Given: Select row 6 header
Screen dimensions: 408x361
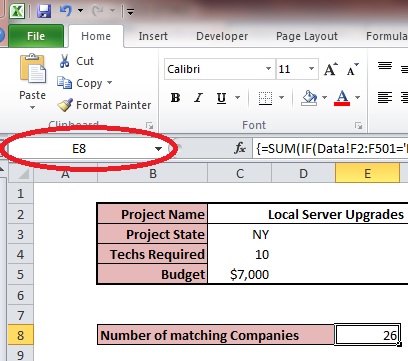Looking at the screenshot, I should [21, 295].
